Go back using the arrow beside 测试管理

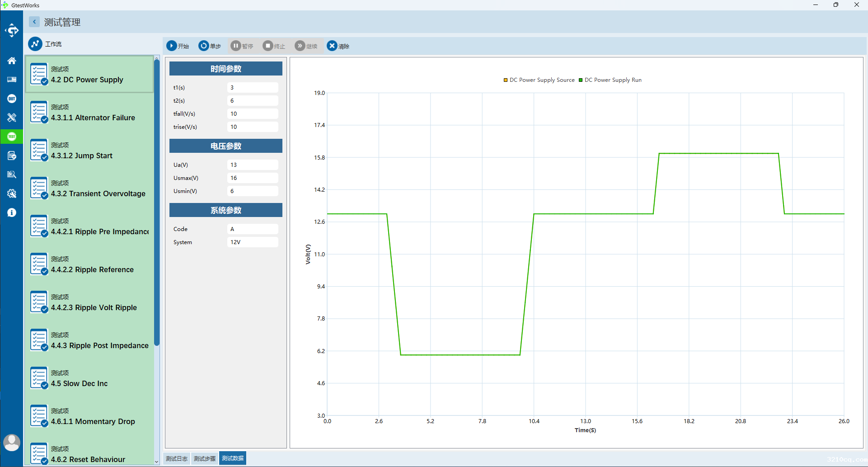pyautogui.click(x=34, y=22)
